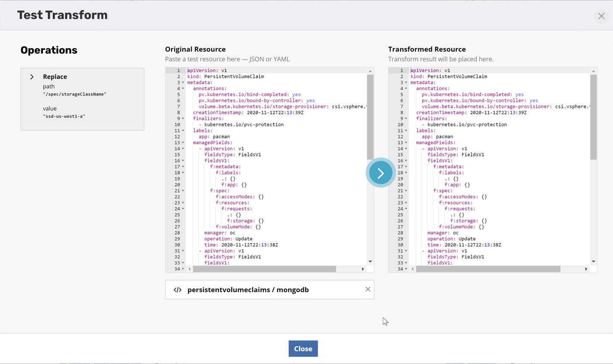The image size is (613, 364).
Task: Click Original Resource scroll up arrow
Action: [370, 71]
